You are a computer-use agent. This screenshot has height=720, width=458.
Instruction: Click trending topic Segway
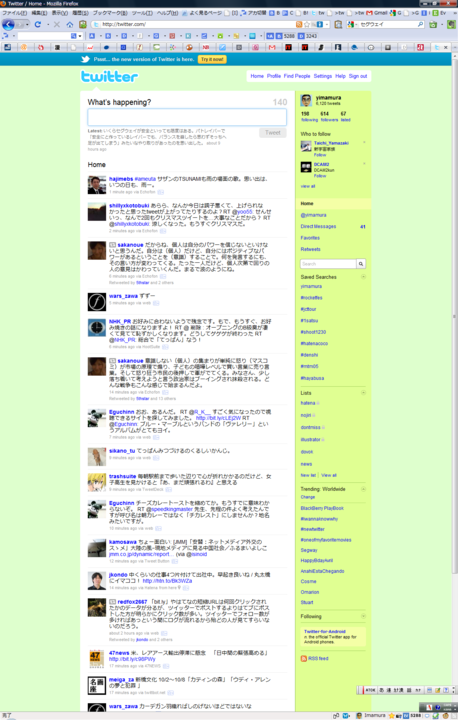coord(309,550)
